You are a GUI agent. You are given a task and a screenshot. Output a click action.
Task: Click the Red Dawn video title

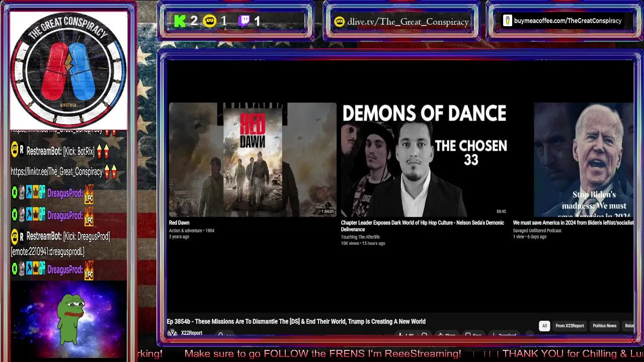pyautogui.click(x=179, y=223)
